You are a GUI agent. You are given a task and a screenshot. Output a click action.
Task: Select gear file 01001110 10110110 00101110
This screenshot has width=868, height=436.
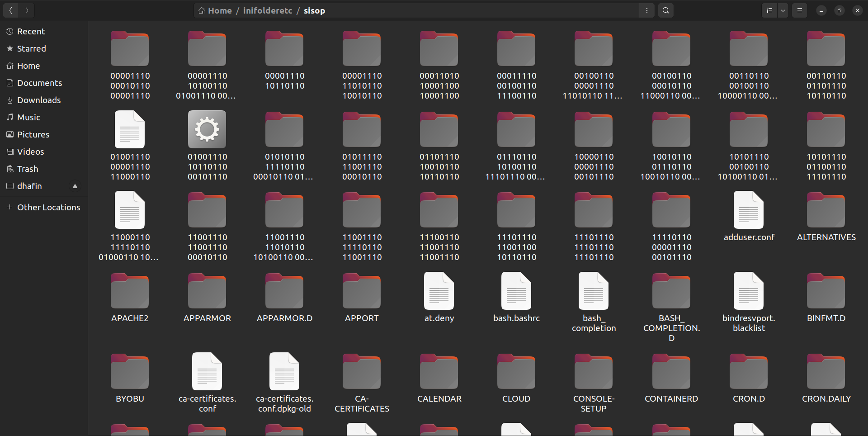click(207, 146)
